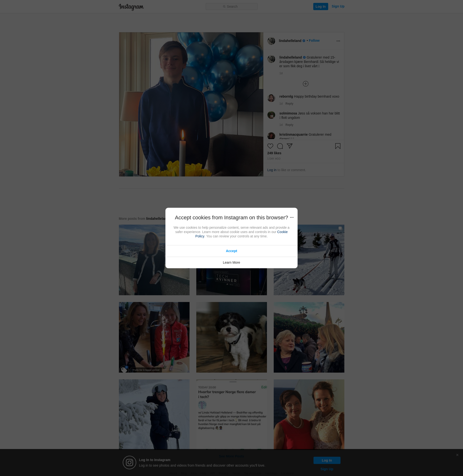463x476 pixels.
Task: Click the Search input field
Action: click(231, 7)
